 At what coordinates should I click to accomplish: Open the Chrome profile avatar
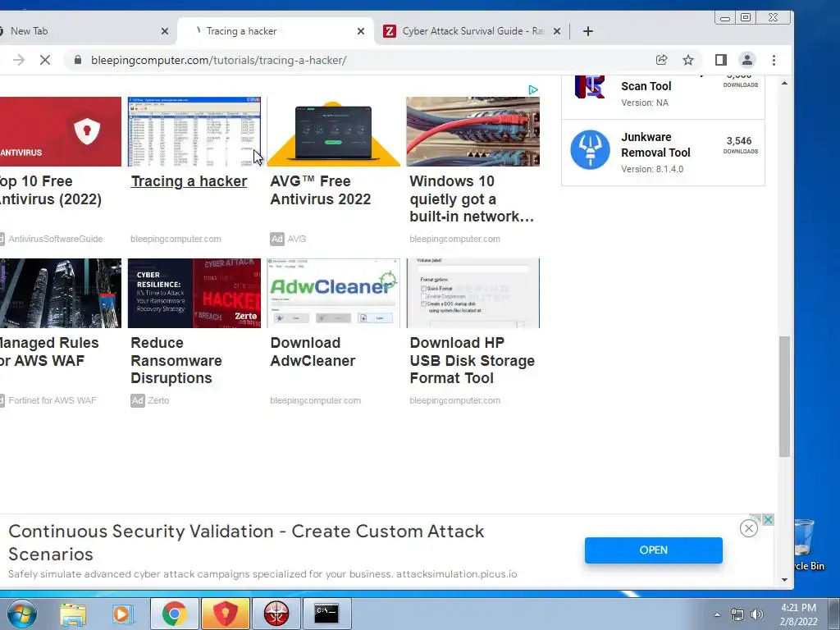[747, 60]
